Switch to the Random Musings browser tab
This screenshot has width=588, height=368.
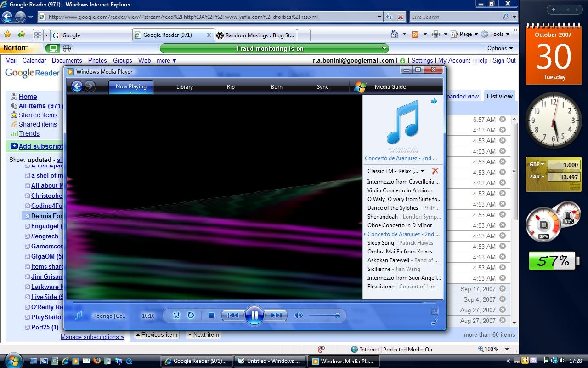tap(255, 35)
